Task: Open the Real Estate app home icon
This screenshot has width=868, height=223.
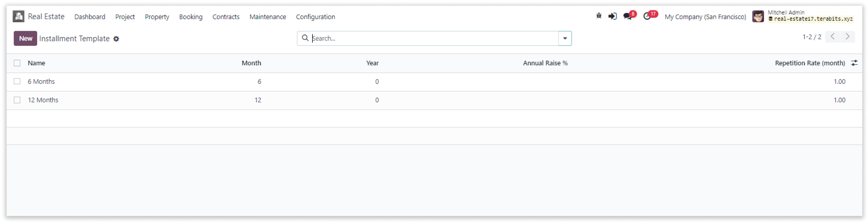Action: pos(18,16)
